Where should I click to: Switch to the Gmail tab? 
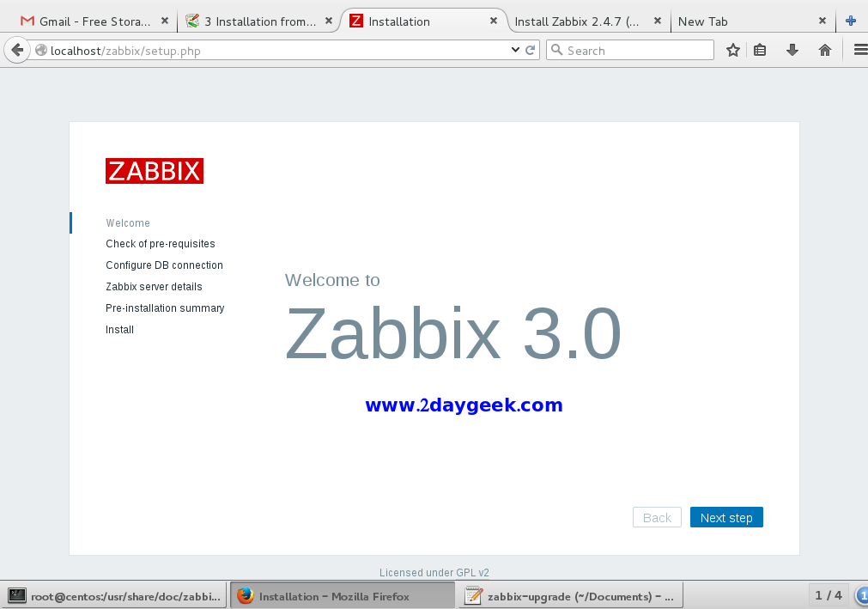coord(94,21)
